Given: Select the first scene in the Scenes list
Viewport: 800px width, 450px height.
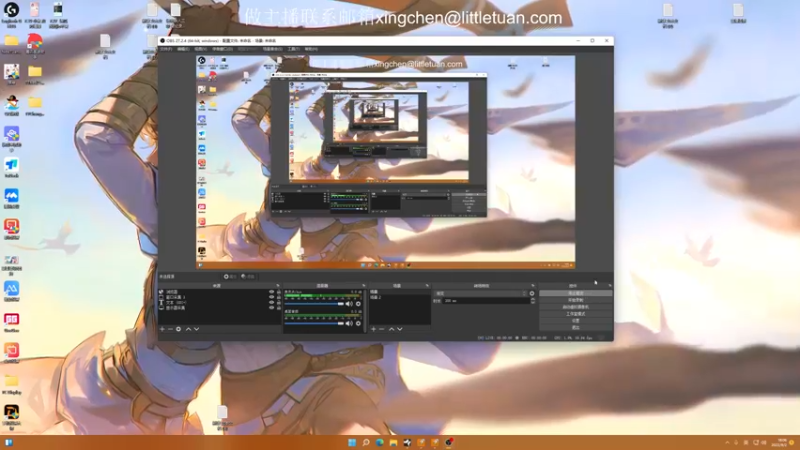Looking at the screenshot, I should click(x=400, y=292).
